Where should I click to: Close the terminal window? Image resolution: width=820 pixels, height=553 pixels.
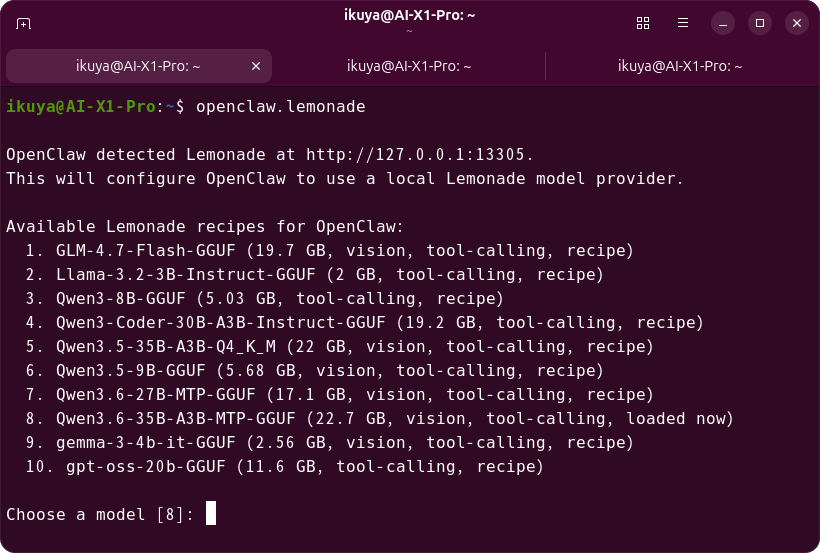(797, 24)
